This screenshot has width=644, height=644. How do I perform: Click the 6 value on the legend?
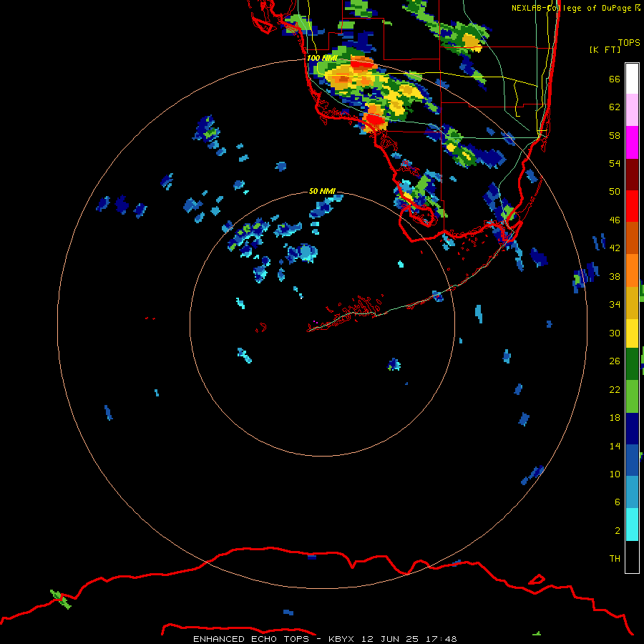(617, 502)
